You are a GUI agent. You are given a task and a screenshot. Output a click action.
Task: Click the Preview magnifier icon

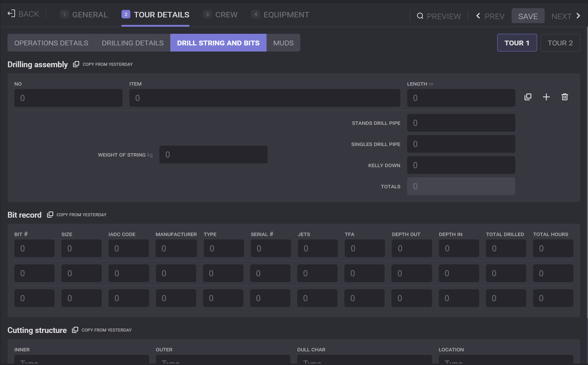(x=420, y=16)
